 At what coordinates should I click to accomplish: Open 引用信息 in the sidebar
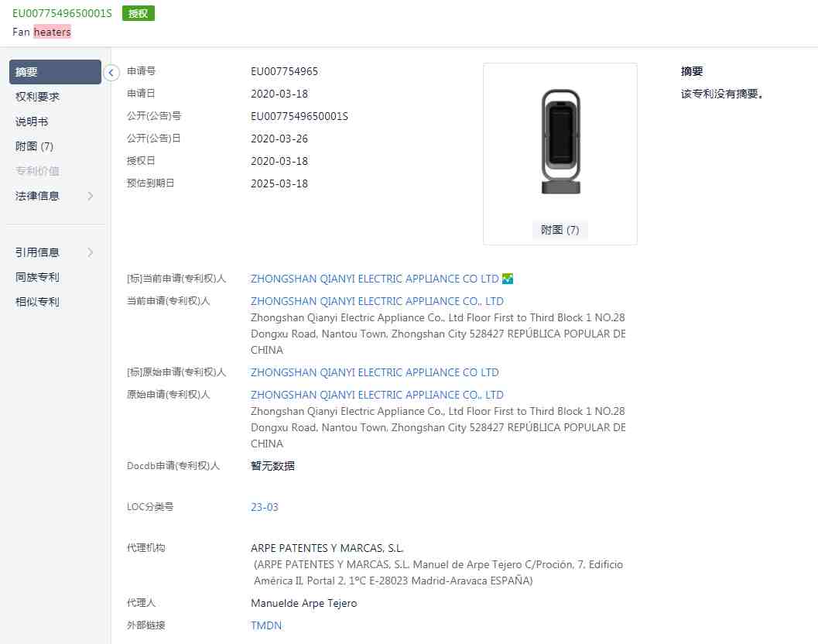point(38,252)
